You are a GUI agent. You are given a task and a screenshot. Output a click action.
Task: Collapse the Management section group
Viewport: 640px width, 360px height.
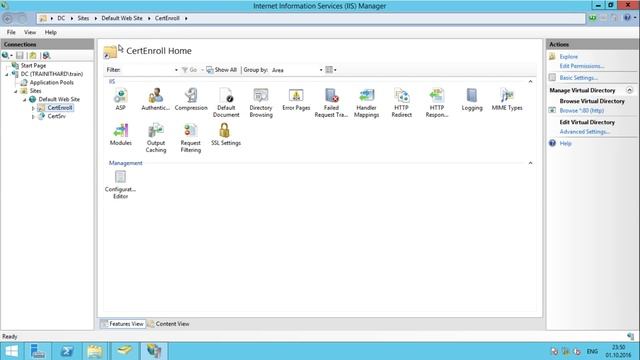530,163
